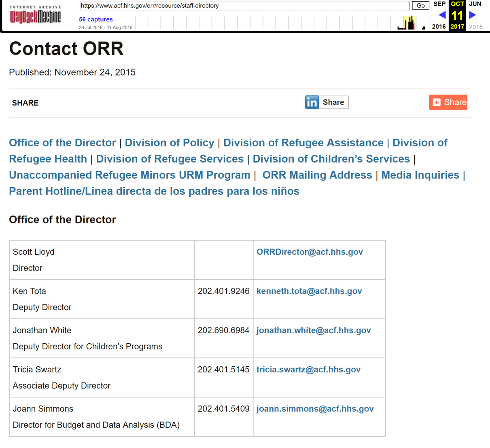Open Division of Children's Services link
Image resolution: width=490 pixels, height=448 pixels.
tap(331, 159)
